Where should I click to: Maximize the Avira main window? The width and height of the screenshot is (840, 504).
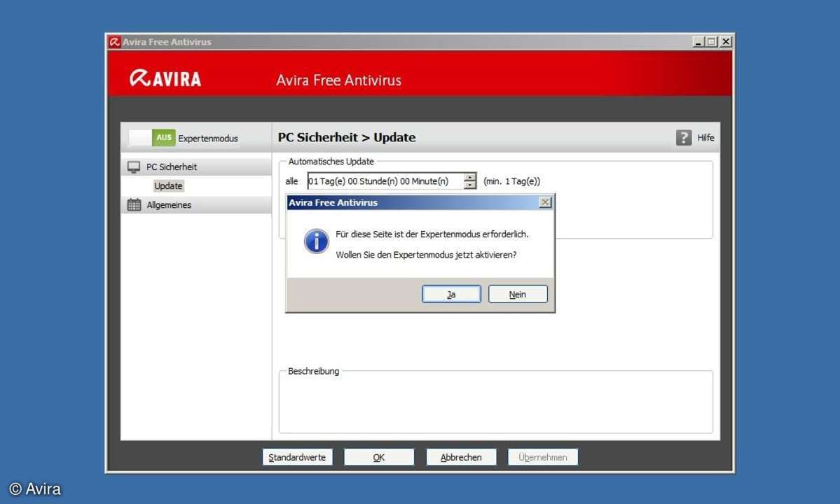711,42
